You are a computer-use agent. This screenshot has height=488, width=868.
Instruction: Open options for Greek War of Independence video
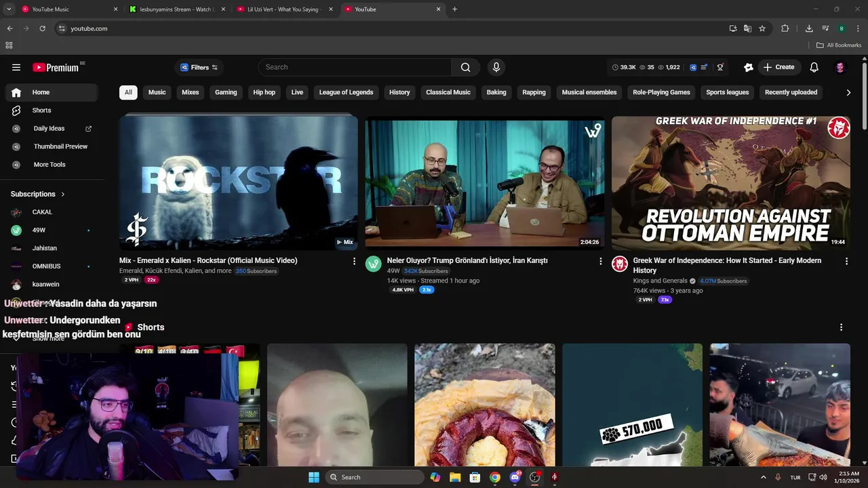(x=846, y=261)
